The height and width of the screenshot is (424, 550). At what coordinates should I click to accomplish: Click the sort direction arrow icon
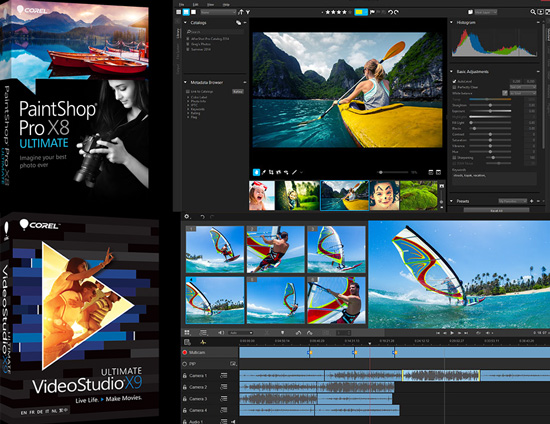[241, 12]
